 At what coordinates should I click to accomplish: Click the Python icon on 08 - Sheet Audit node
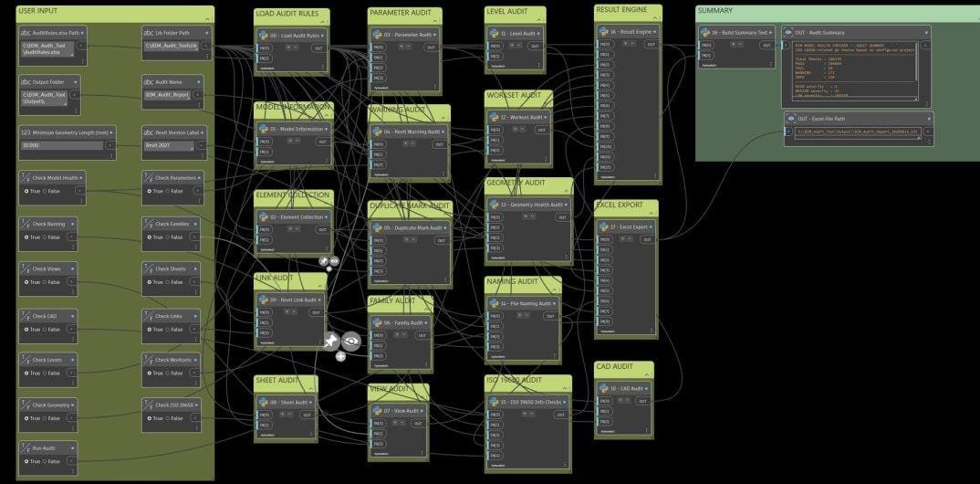[263, 402]
